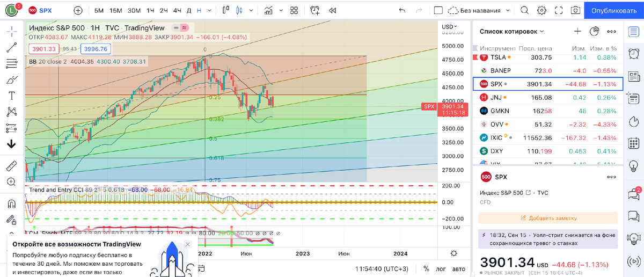644x277 pixels.
Task: Select the 1Ч timeframe
Action: click(150, 10)
